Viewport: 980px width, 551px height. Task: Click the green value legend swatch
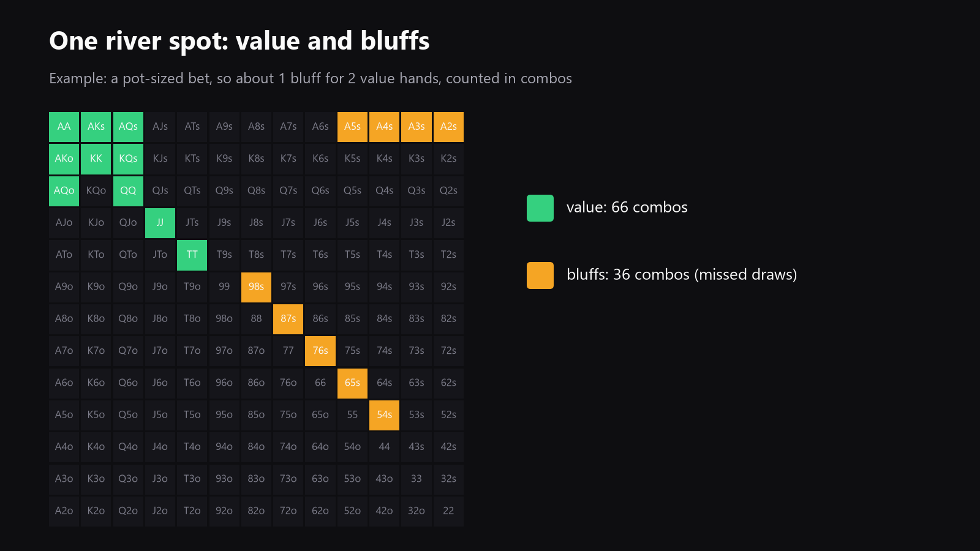(x=540, y=208)
